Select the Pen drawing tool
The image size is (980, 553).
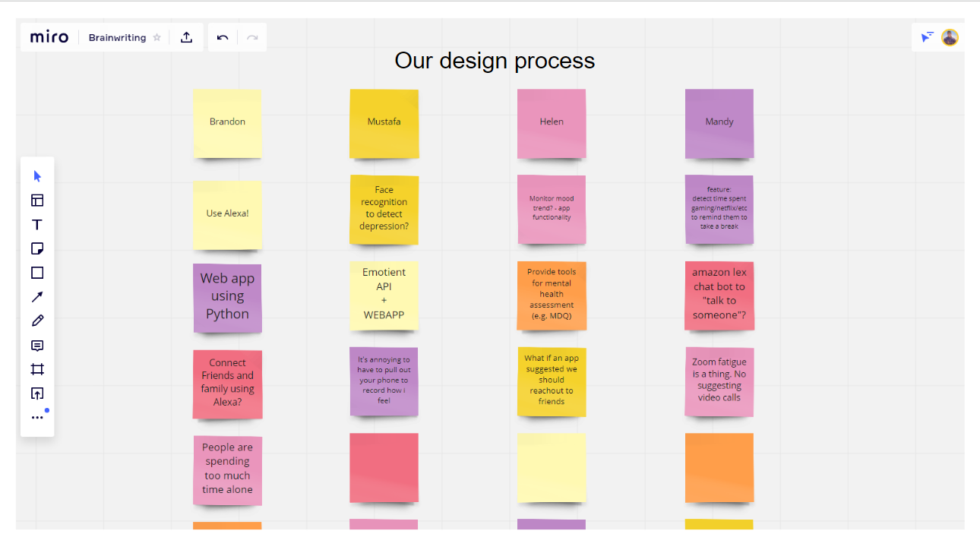(x=37, y=321)
